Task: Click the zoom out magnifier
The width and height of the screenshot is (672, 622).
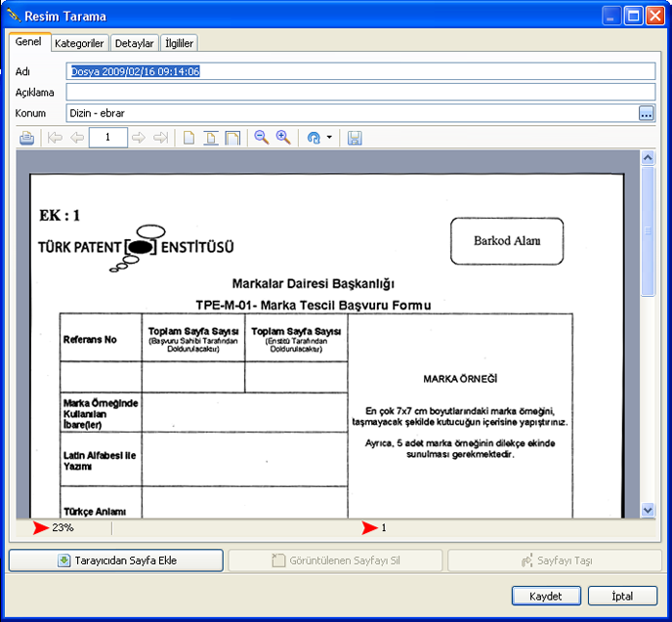Action: click(262, 138)
